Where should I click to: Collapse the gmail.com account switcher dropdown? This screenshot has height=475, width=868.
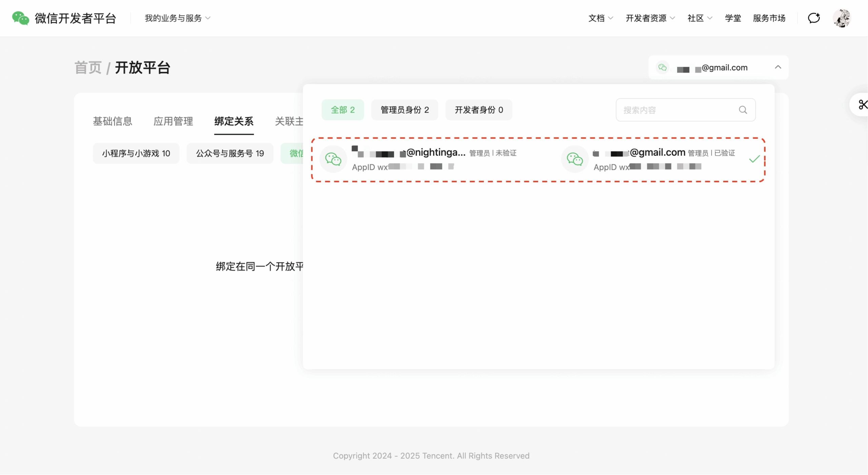pos(778,67)
